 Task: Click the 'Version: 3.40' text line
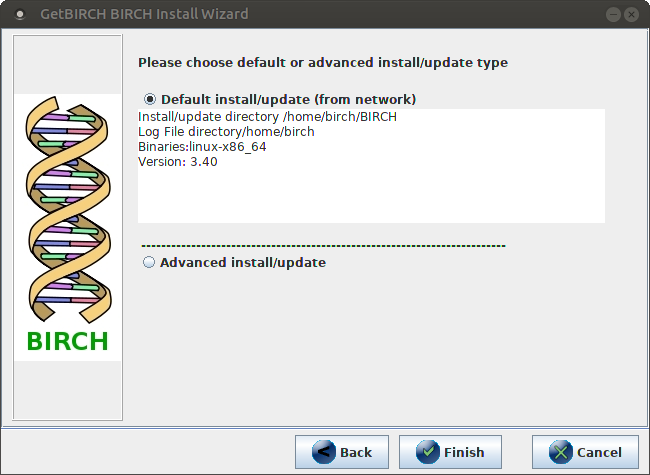178,162
